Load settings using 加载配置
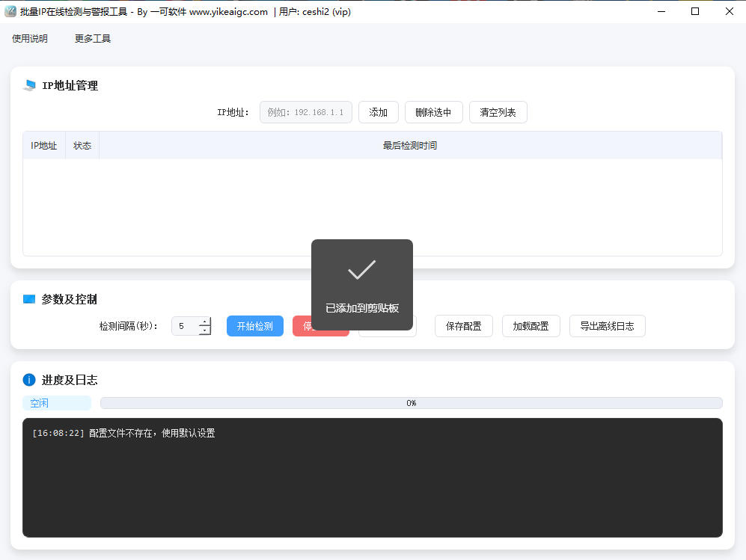746x560 pixels. tap(531, 325)
